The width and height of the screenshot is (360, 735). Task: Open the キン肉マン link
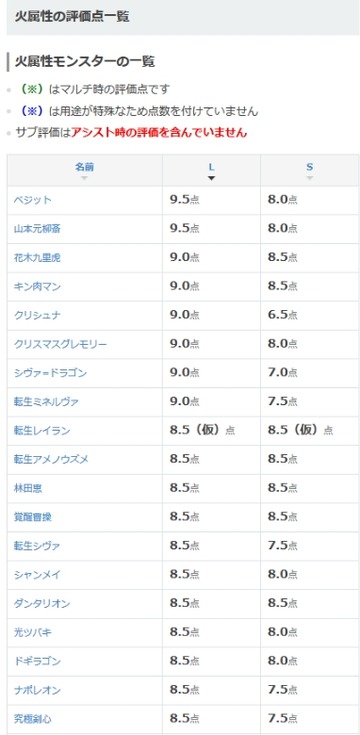pyautogui.click(x=37, y=286)
